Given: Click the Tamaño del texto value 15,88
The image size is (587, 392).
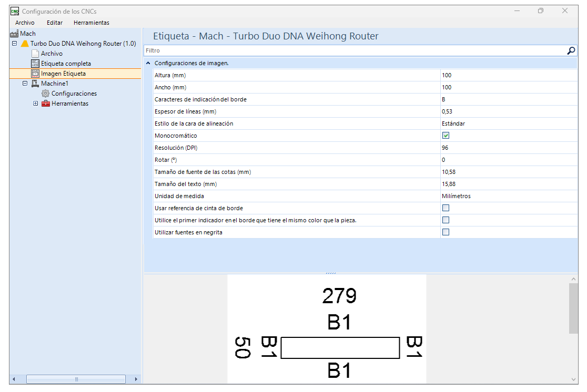Looking at the screenshot, I should pos(509,184).
